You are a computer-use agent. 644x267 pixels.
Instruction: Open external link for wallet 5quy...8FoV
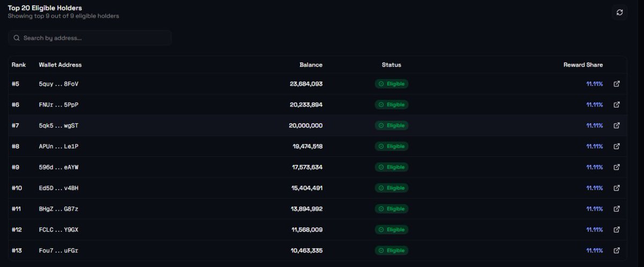pos(617,84)
